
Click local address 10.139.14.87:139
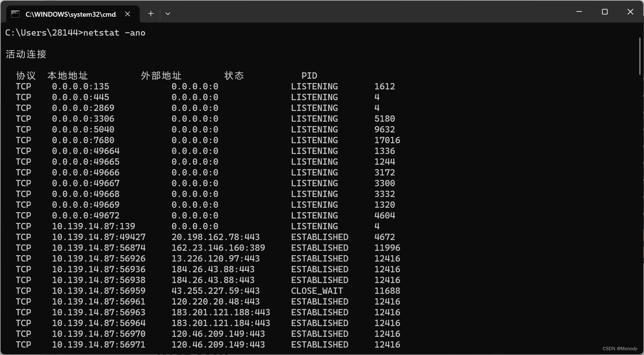[x=94, y=226]
